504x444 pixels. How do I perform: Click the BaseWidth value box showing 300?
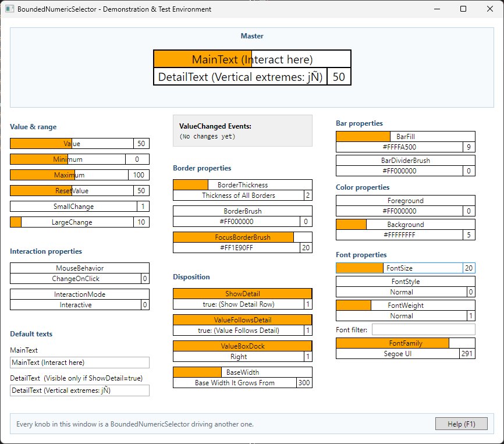pyautogui.click(x=304, y=383)
